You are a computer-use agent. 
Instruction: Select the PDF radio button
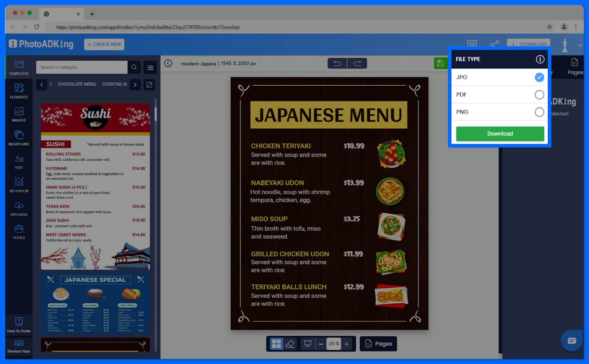click(539, 94)
